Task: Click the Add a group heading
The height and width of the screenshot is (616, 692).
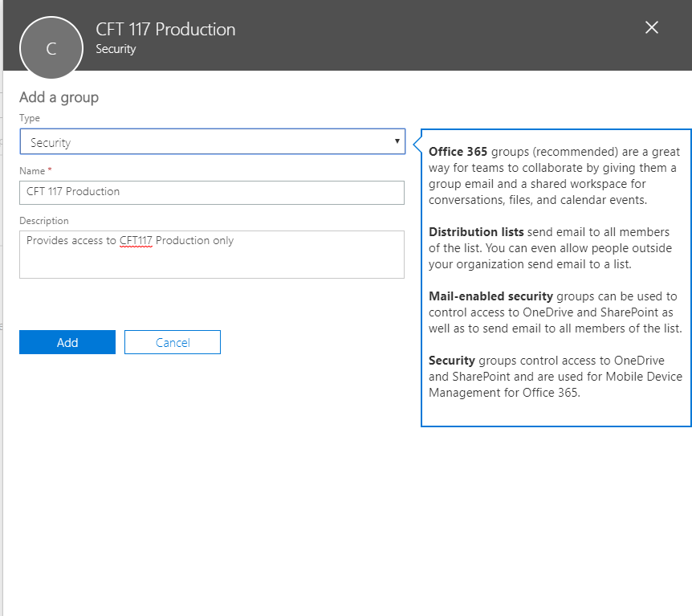Action: coord(59,97)
